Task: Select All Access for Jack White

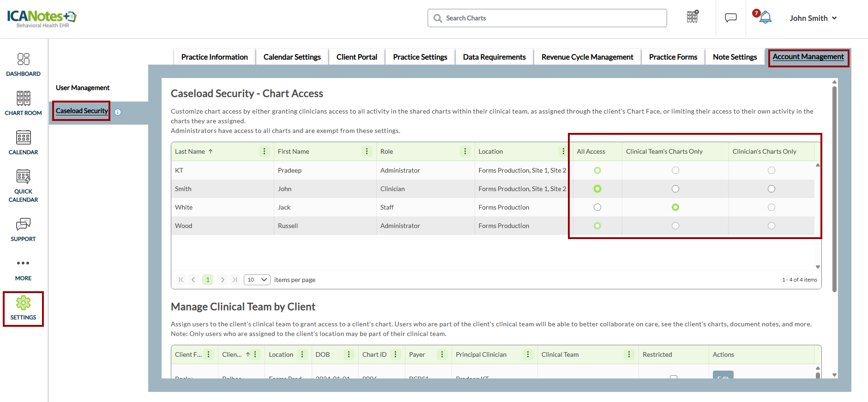Action: [x=597, y=207]
